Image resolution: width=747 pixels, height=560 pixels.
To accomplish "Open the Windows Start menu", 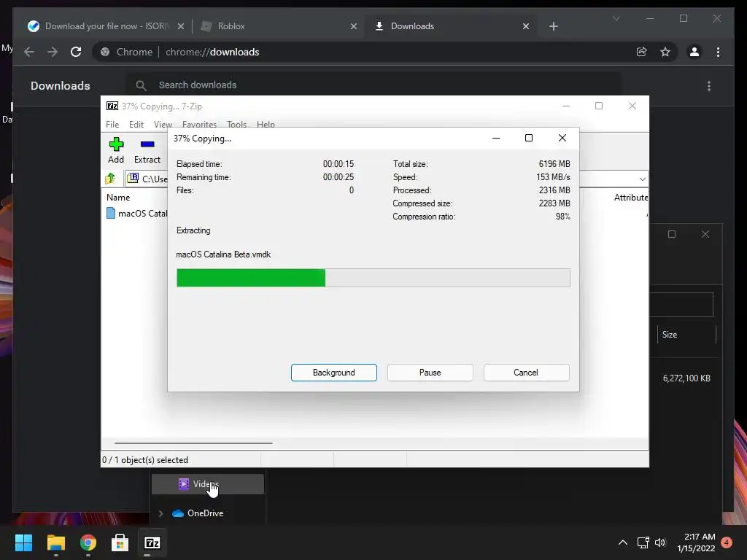I will point(23,542).
